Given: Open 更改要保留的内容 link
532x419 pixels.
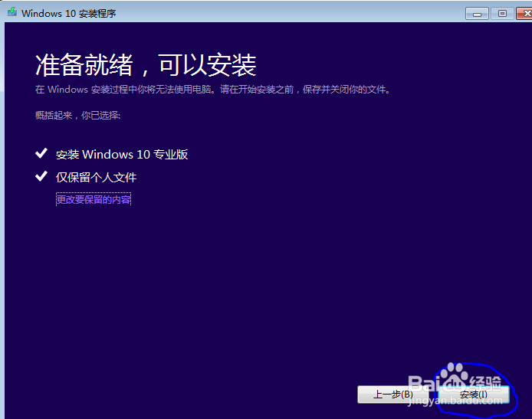Looking at the screenshot, I should (x=94, y=199).
